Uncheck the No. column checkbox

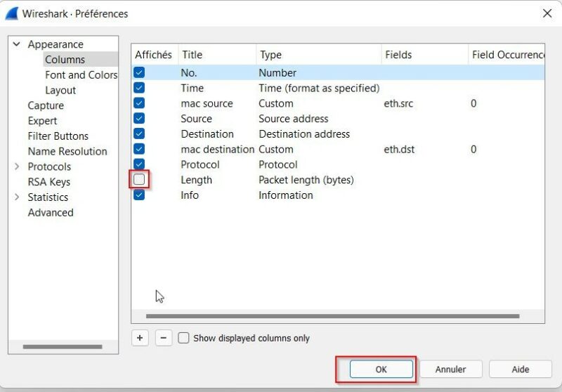click(139, 72)
